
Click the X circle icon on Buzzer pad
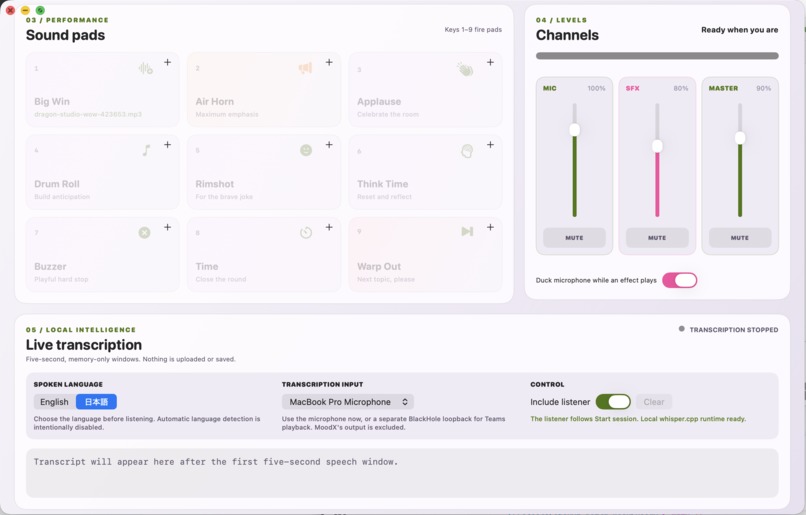144,233
